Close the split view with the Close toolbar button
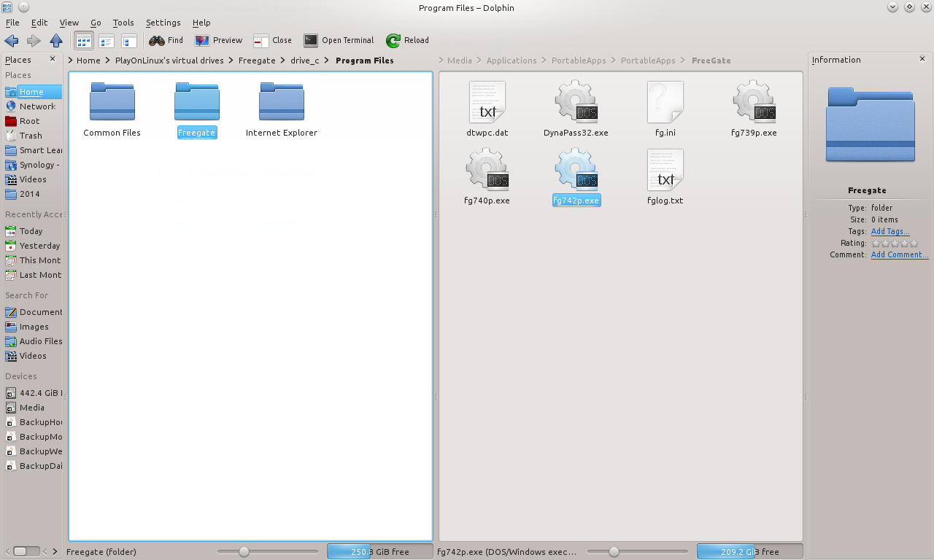934x560 pixels. [x=273, y=41]
